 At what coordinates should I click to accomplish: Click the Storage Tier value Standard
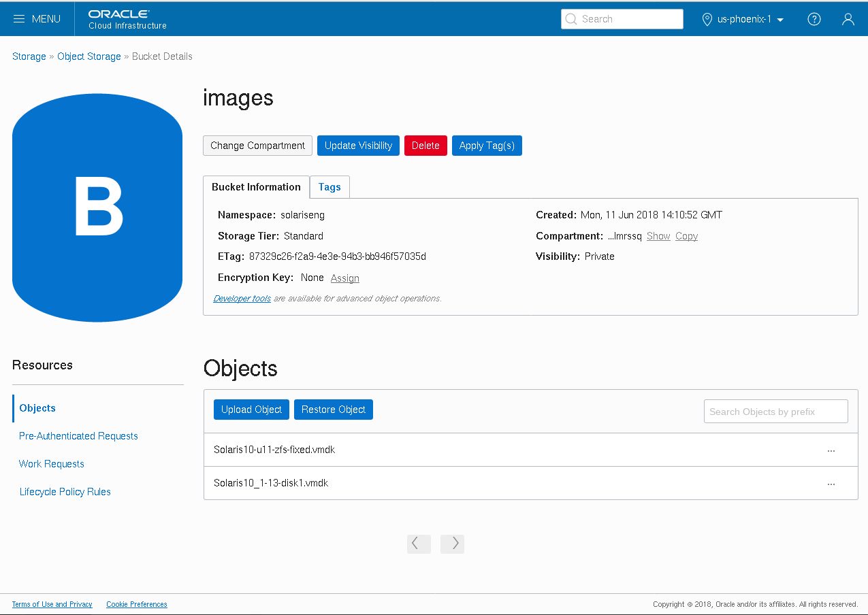(x=304, y=236)
